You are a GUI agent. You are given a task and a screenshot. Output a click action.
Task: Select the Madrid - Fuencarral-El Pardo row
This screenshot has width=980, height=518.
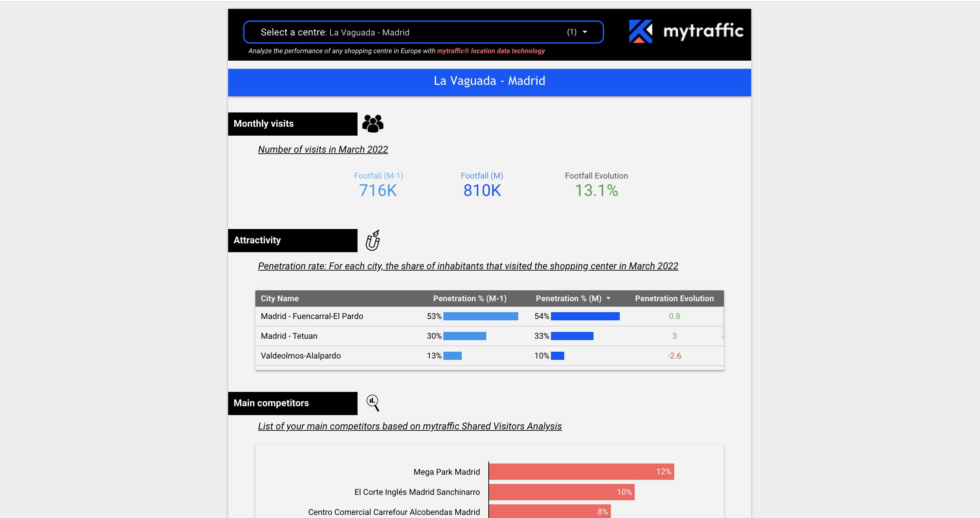click(489, 316)
